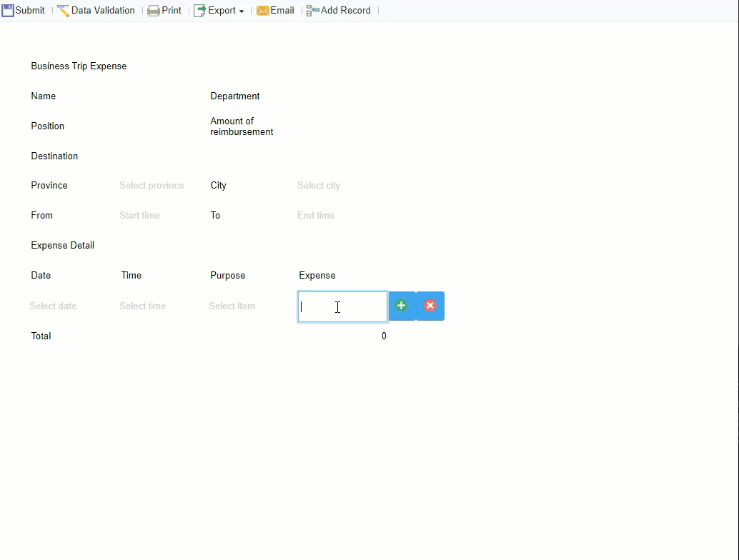The image size is (739, 560).
Task: Click the Name label
Action: click(x=44, y=96)
